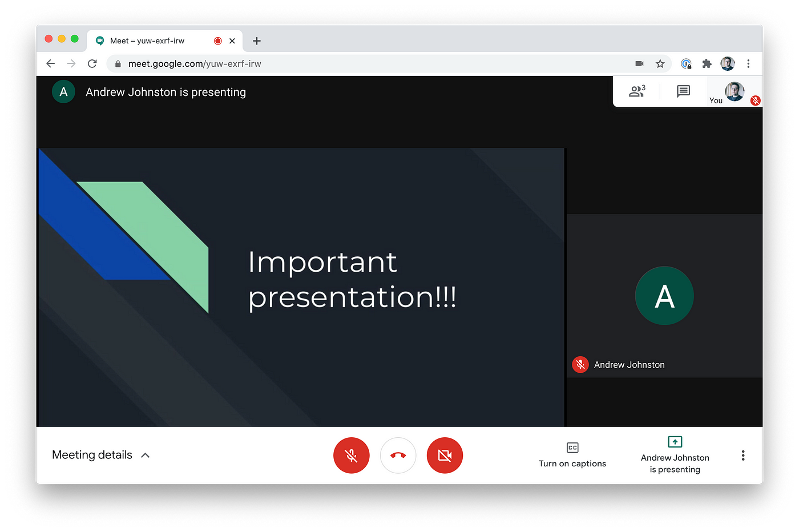Open the chat panel
Viewport: 799px width, 532px height.
click(x=683, y=91)
